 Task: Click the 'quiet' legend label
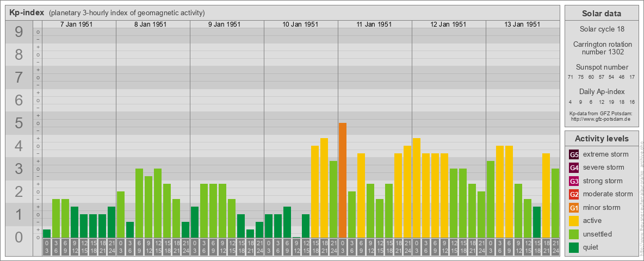point(592,247)
